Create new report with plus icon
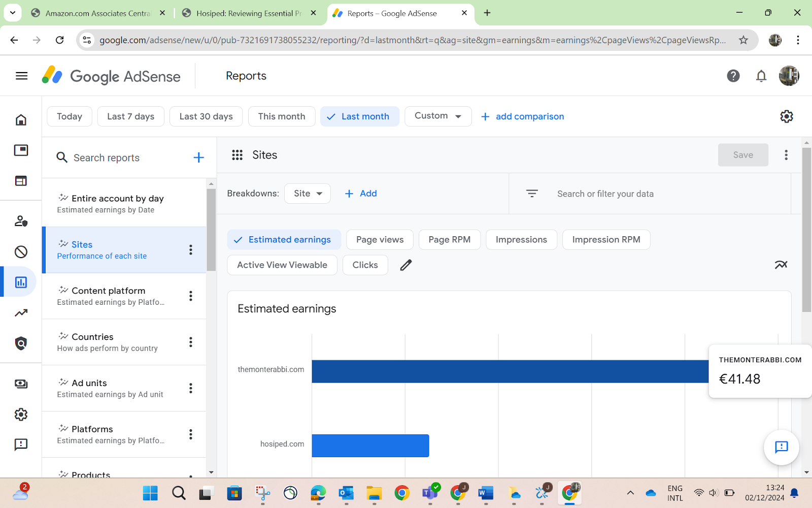 point(198,157)
